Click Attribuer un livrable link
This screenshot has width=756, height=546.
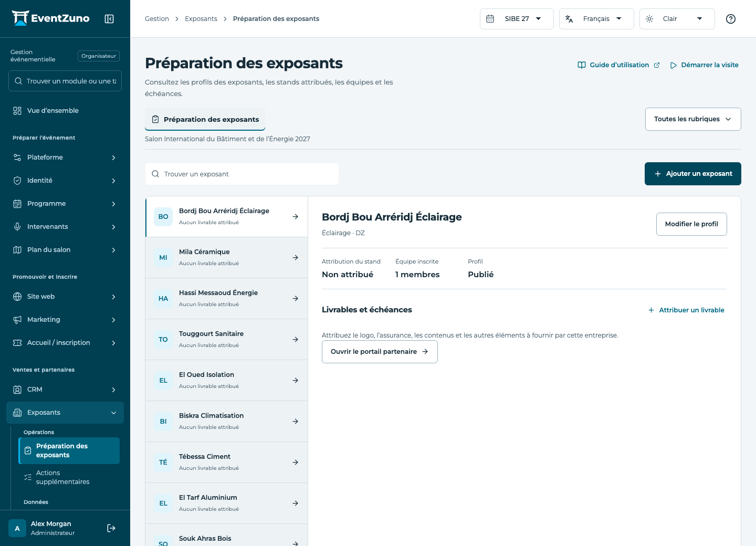click(x=686, y=310)
